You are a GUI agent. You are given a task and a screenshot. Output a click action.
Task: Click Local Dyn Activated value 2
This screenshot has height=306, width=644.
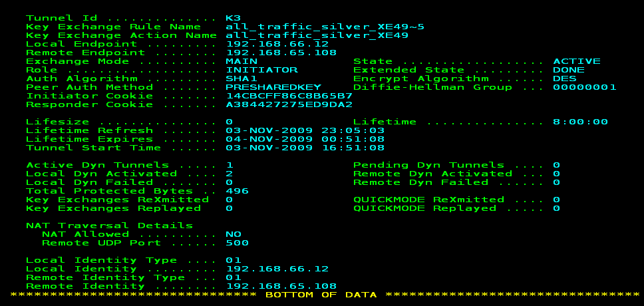pos(229,174)
